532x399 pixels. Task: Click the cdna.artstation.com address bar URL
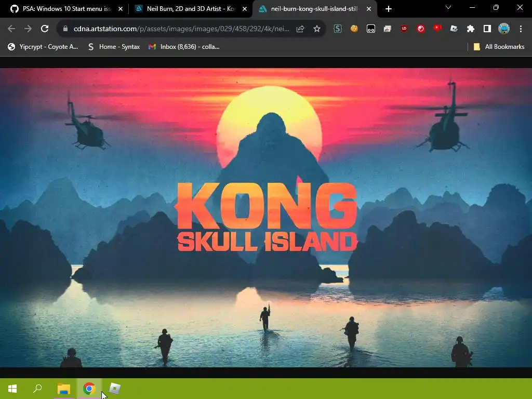tap(181, 29)
